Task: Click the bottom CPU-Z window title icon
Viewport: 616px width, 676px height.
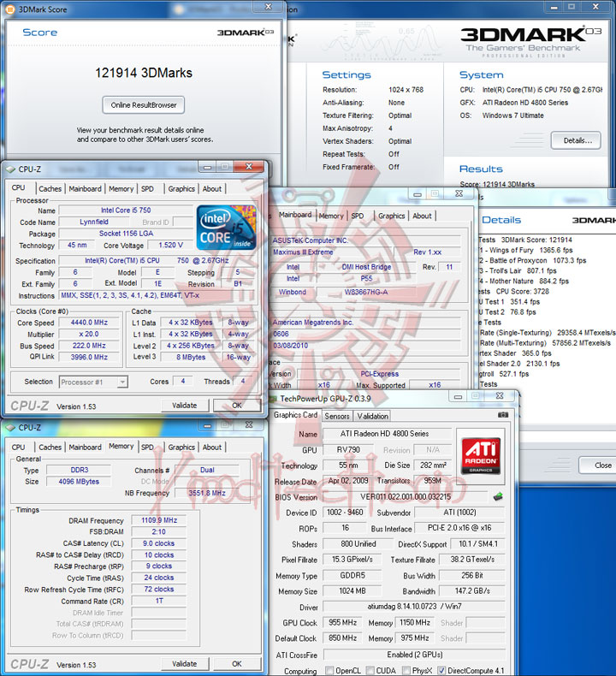Action: pos(10,428)
